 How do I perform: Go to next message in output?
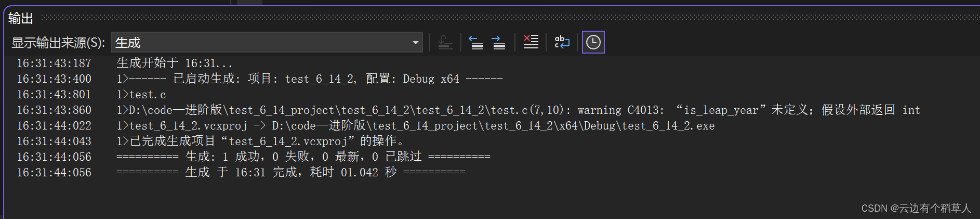coord(498,42)
